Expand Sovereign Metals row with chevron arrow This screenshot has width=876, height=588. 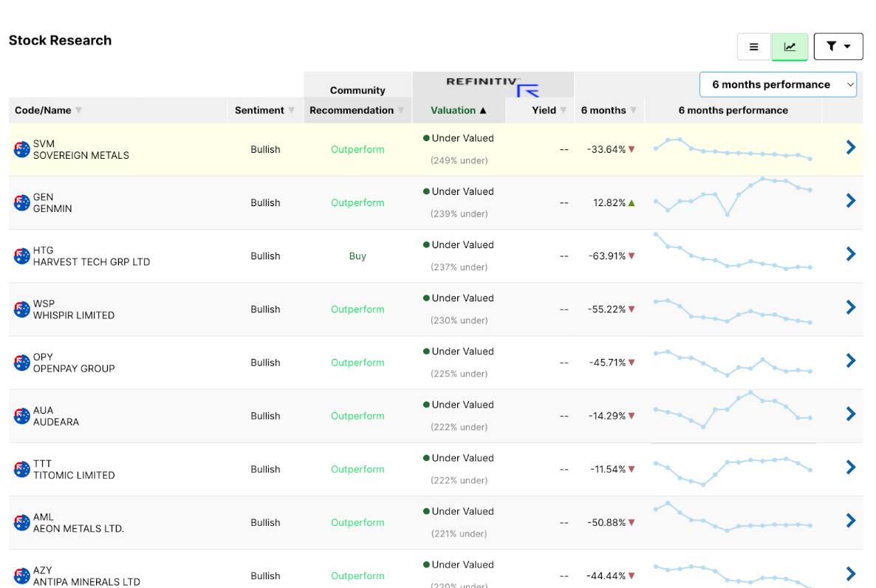[851, 147]
